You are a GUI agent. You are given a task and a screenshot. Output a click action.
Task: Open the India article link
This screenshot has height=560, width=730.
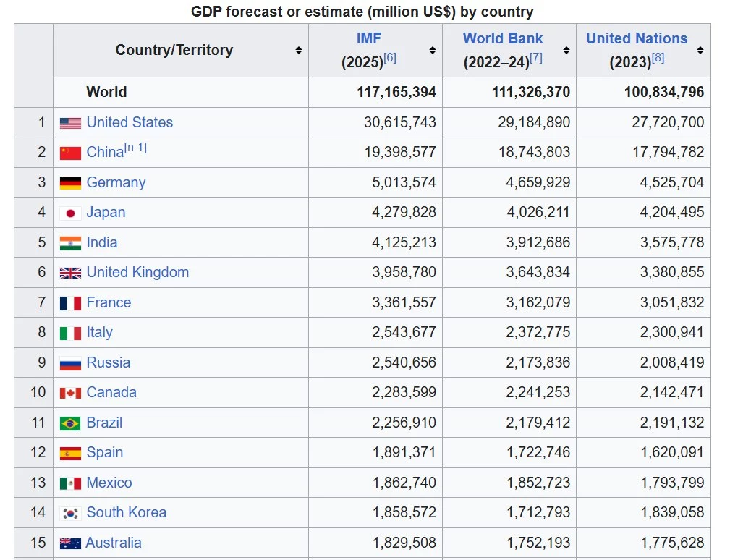[102, 242]
